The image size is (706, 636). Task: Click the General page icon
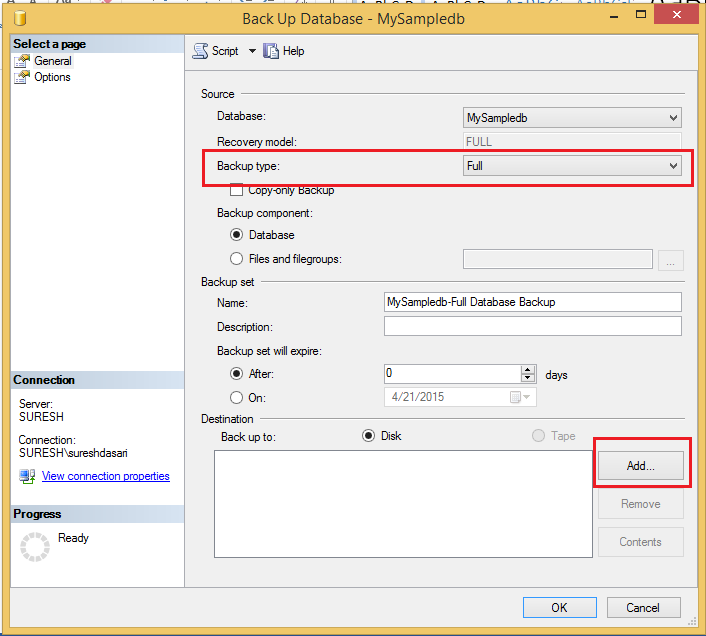pos(22,61)
